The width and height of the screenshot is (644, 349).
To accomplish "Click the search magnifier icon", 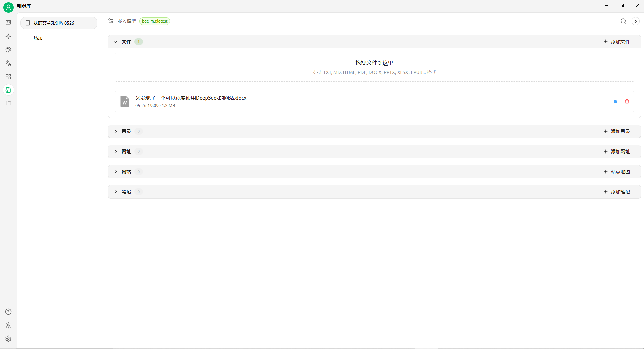I will tap(624, 21).
